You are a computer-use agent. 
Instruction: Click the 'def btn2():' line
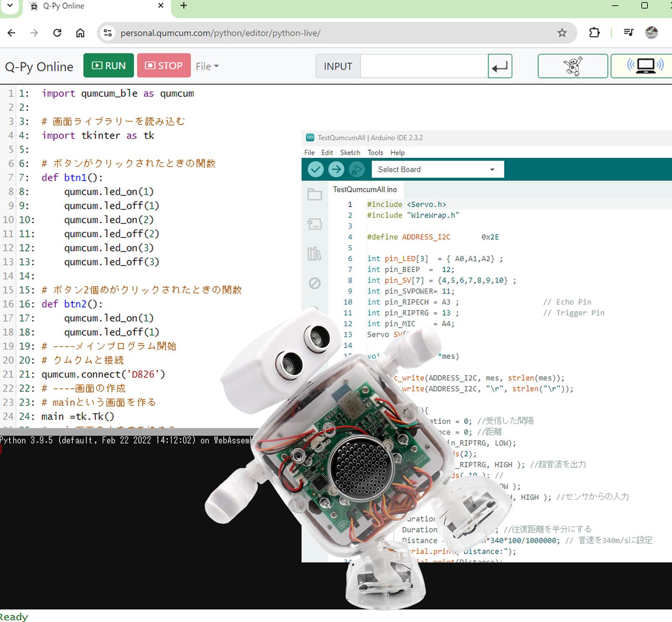pyautogui.click(x=72, y=304)
